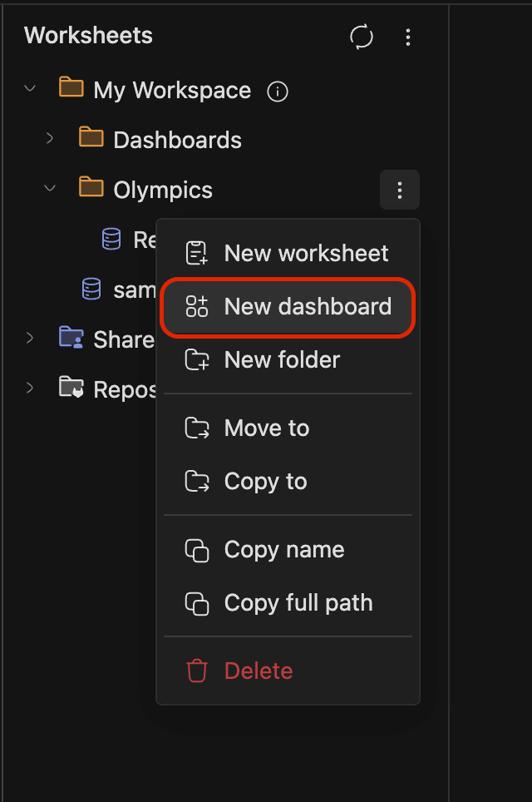Select Move to from the menu
Screen dimensions: 532x802
[267, 428]
